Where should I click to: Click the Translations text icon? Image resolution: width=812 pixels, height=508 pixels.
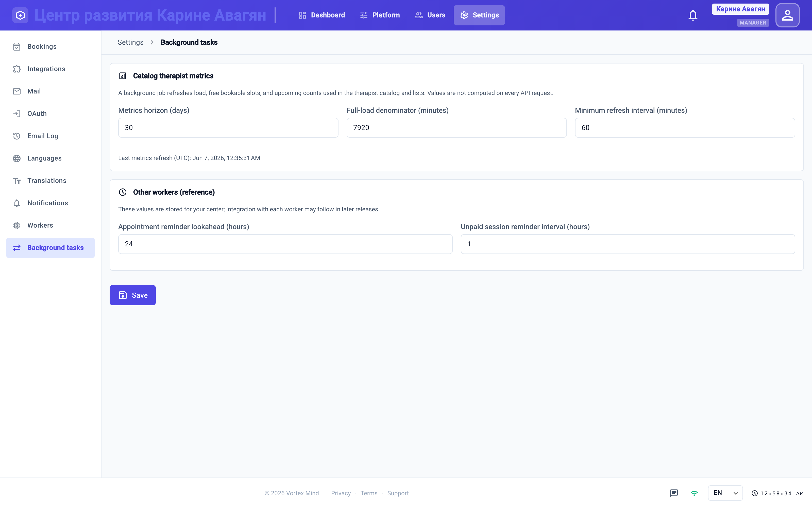click(17, 181)
